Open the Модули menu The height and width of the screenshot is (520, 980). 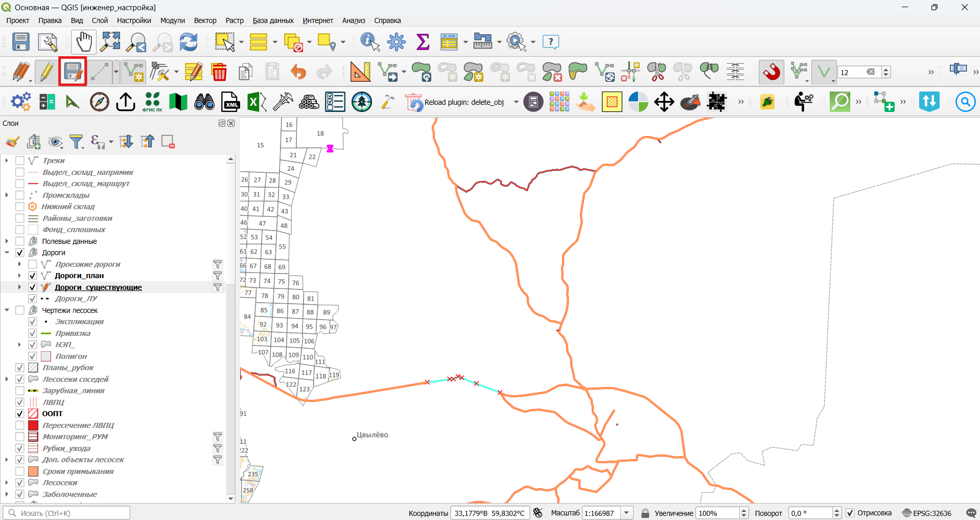(173, 20)
